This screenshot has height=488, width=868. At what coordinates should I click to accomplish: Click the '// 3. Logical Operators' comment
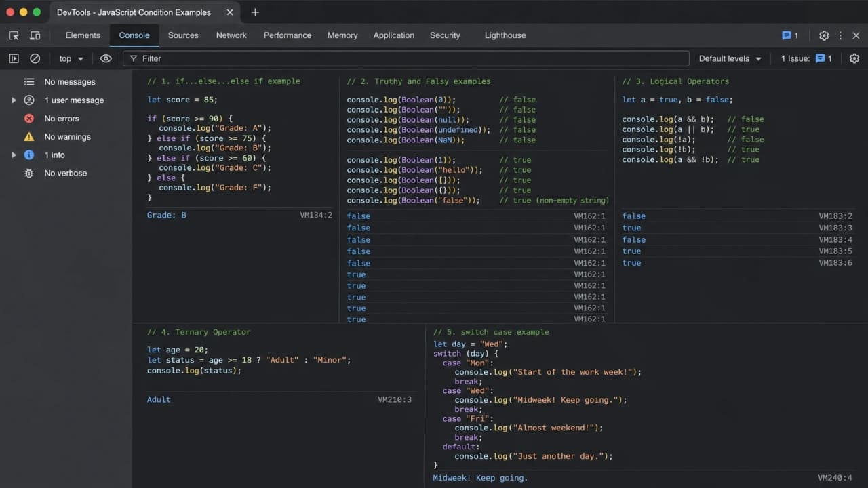tap(675, 81)
